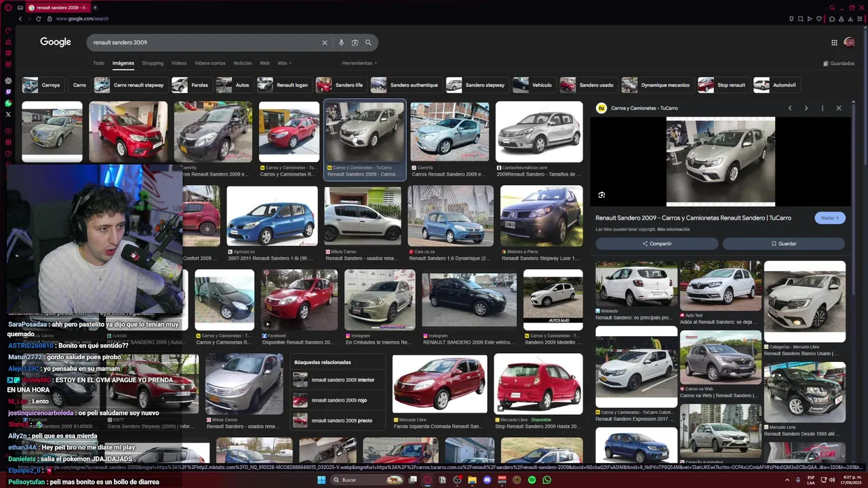Click the heart bookmark icon in address bar
Viewport: 868px width, 488px height.
point(821,19)
